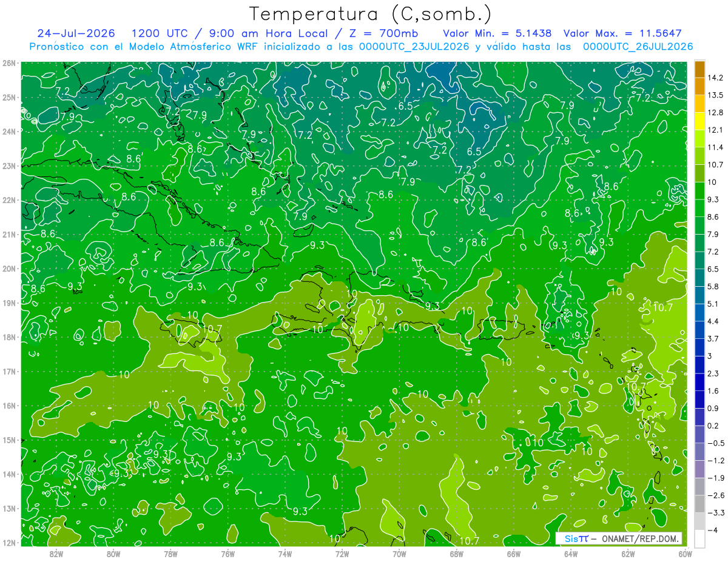
Task: Click the 2.3 value on color scale
Action: (713, 373)
